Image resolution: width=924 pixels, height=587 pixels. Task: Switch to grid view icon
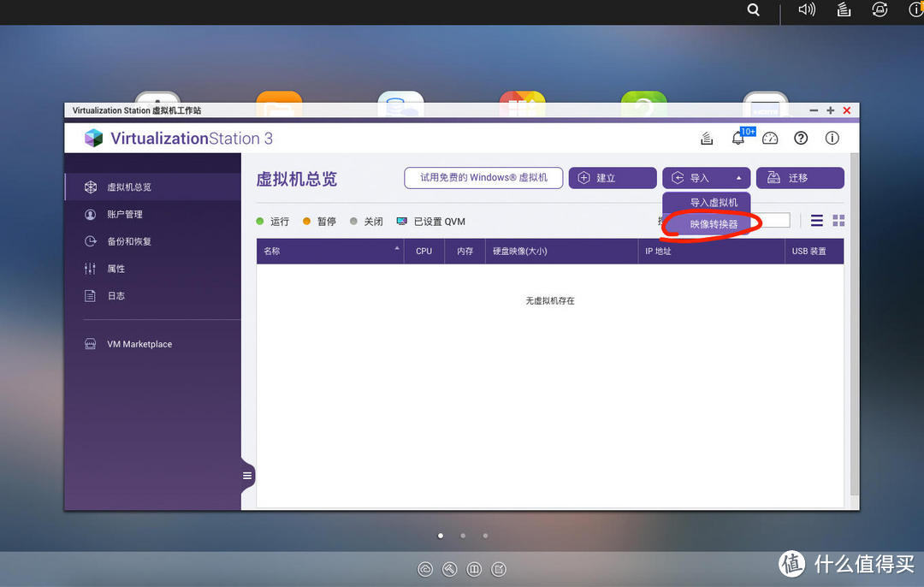(838, 221)
